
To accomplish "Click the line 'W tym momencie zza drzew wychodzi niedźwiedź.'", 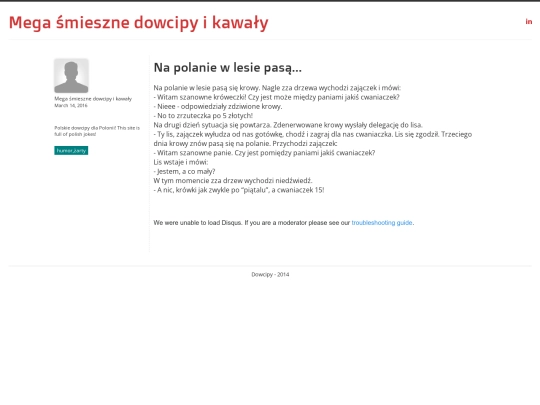I will coord(233,180).
